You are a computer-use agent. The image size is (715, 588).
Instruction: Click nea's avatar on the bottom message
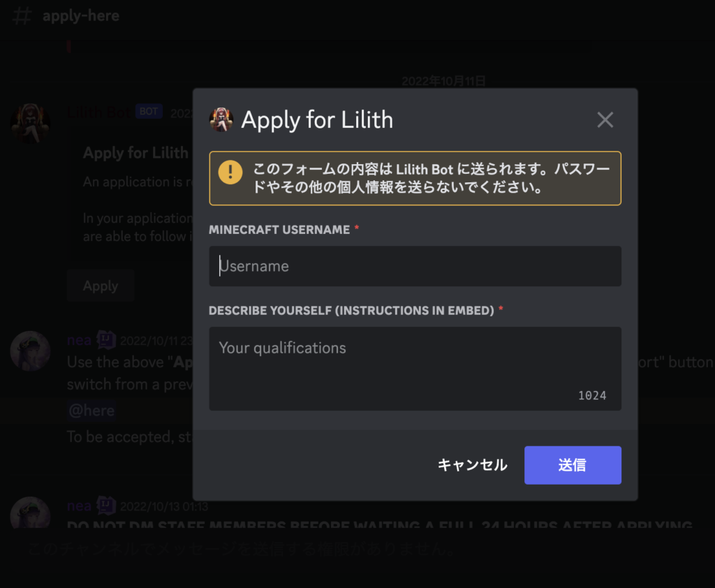pyautogui.click(x=30, y=513)
